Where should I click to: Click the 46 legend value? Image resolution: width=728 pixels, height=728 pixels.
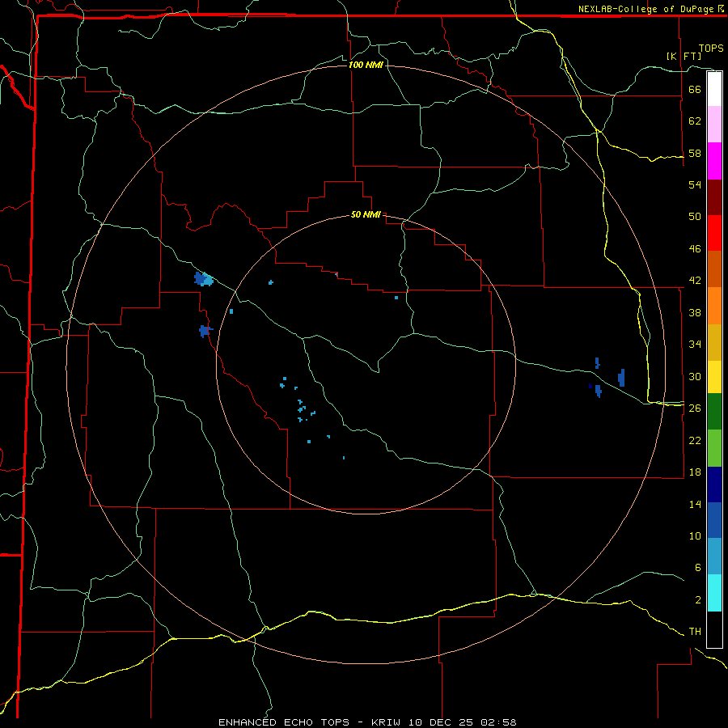695,249
